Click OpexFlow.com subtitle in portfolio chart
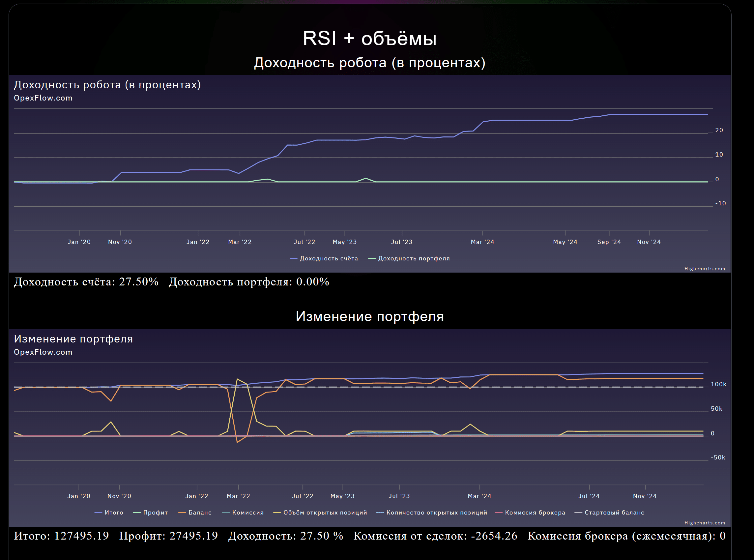The image size is (754, 560). click(x=43, y=352)
